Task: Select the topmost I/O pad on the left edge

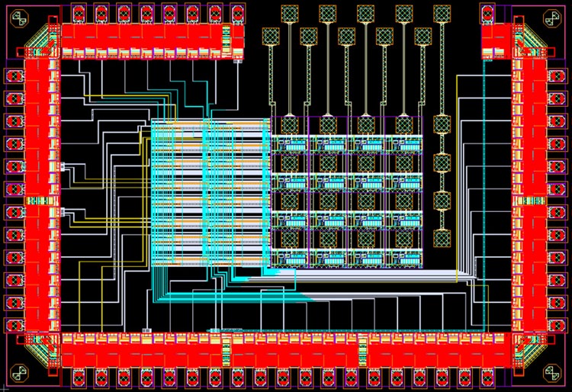Action: [13, 77]
